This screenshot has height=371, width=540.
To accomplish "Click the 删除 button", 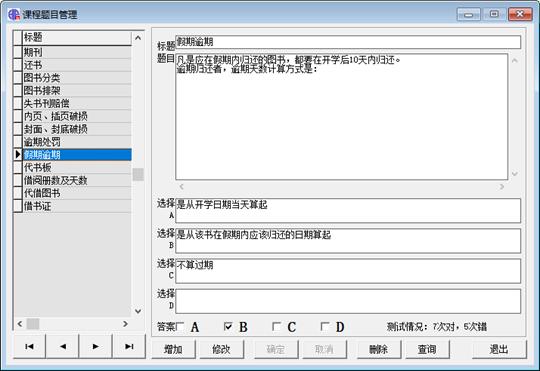I will click(379, 349).
